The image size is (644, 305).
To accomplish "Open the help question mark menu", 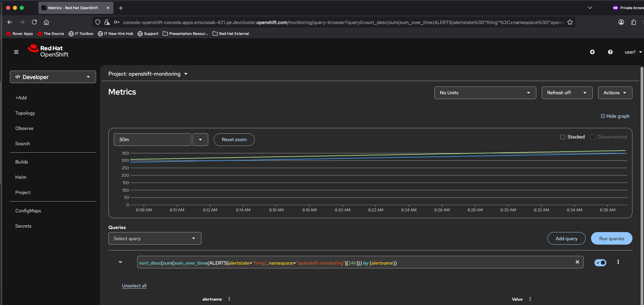I will click(x=610, y=52).
